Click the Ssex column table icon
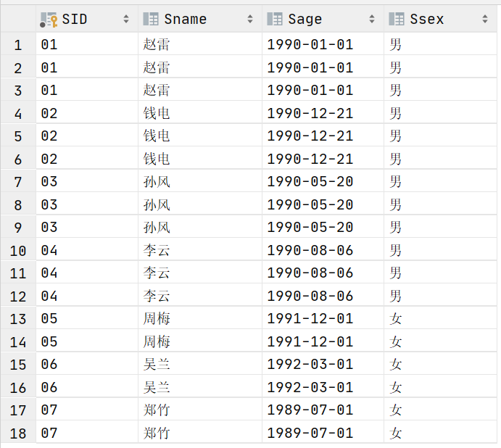 tap(397, 19)
